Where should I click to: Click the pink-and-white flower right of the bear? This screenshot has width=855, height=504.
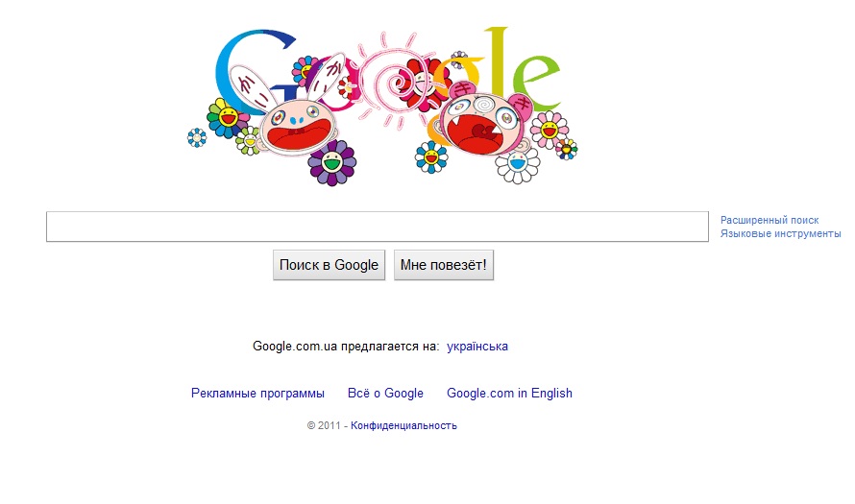550,130
